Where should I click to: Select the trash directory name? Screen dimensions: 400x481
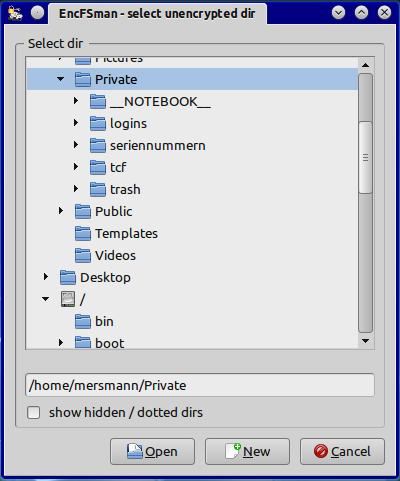125,190
